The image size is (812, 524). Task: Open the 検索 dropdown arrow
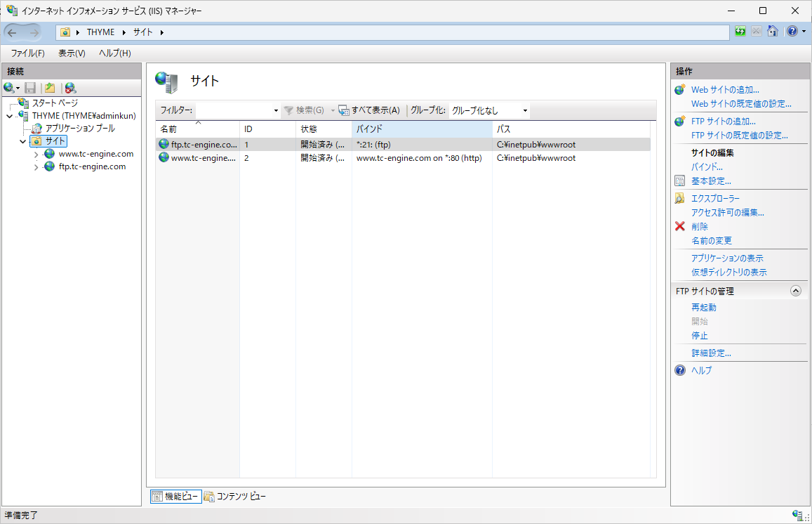(x=333, y=110)
